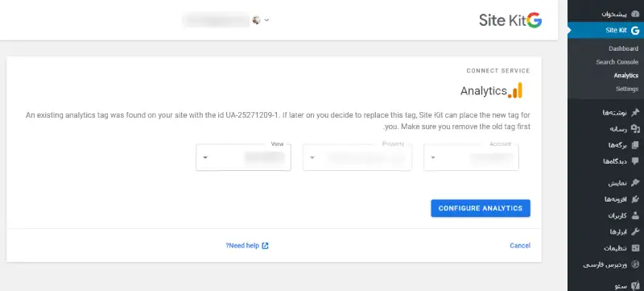Open the Account dropdown
This screenshot has height=291, width=644.
(x=471, y=157)
